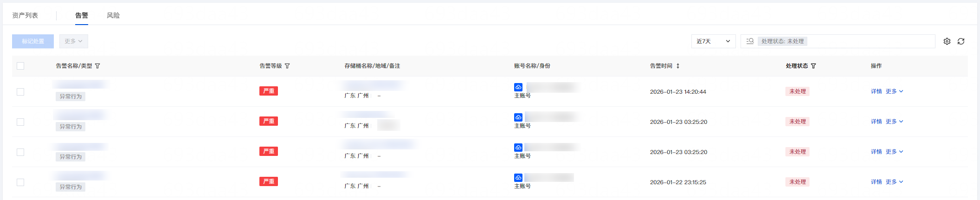The width and height of the screenshot is (980, 200).
Task: Select the 2026-01-22 23:15:25 row checkbox
Action: pyautogui.click(x=20, y=182)
